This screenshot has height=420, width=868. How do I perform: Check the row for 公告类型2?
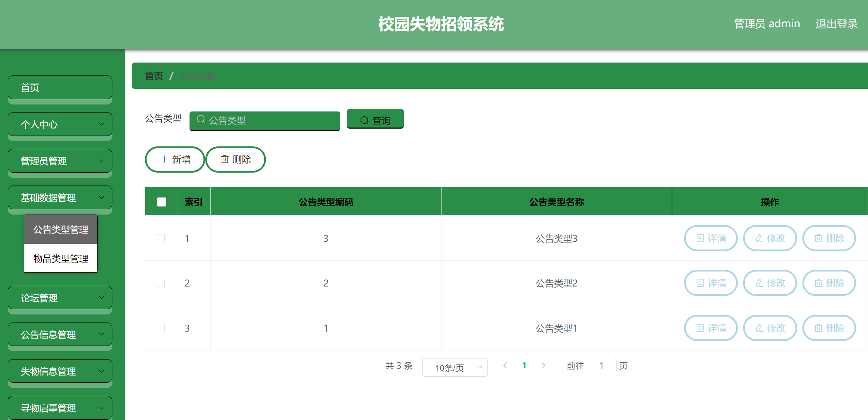click(160, 283)
